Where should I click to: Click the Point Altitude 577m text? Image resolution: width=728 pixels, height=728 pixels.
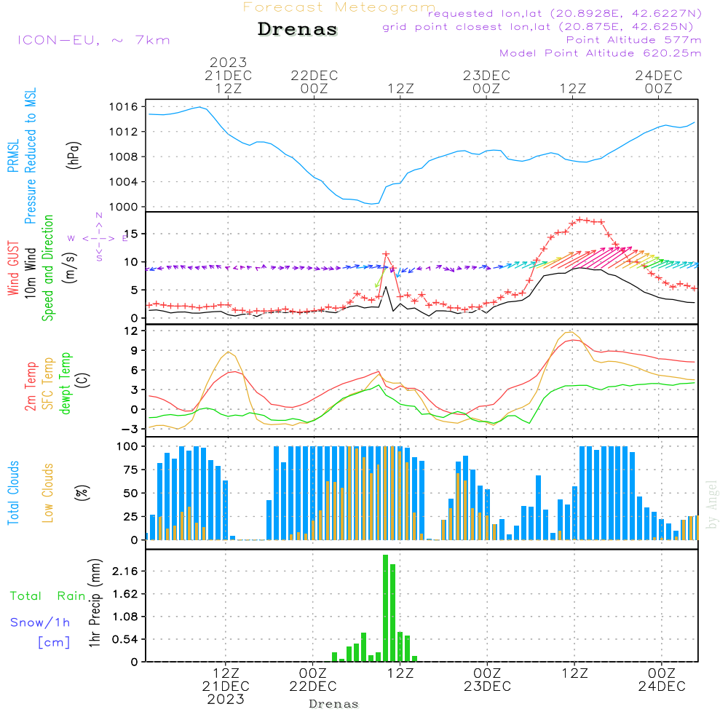coord(633,40)
